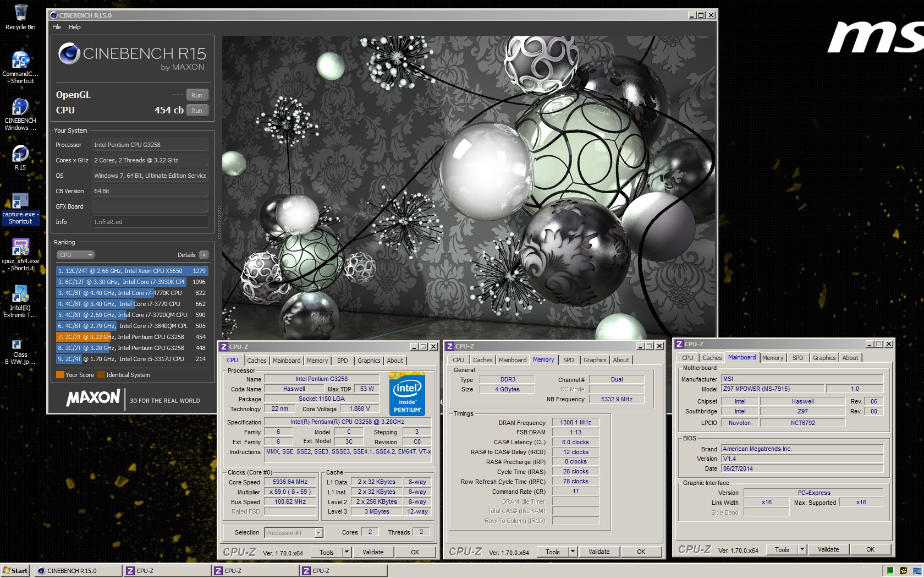Image resolution: width=924 pixels, height=578 pixels.
Task: Open the File menu in Cinebench
Action: [57, 27]
